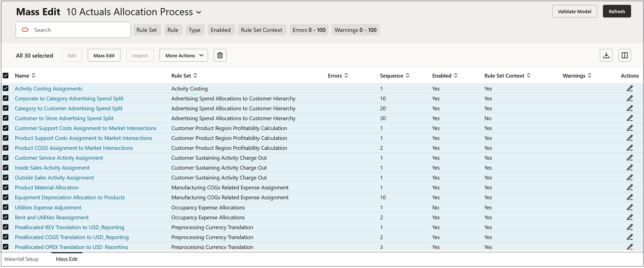
Task: Open the 10 Actuals Allocation Process dropdown
Action: [x=199, y=12]
